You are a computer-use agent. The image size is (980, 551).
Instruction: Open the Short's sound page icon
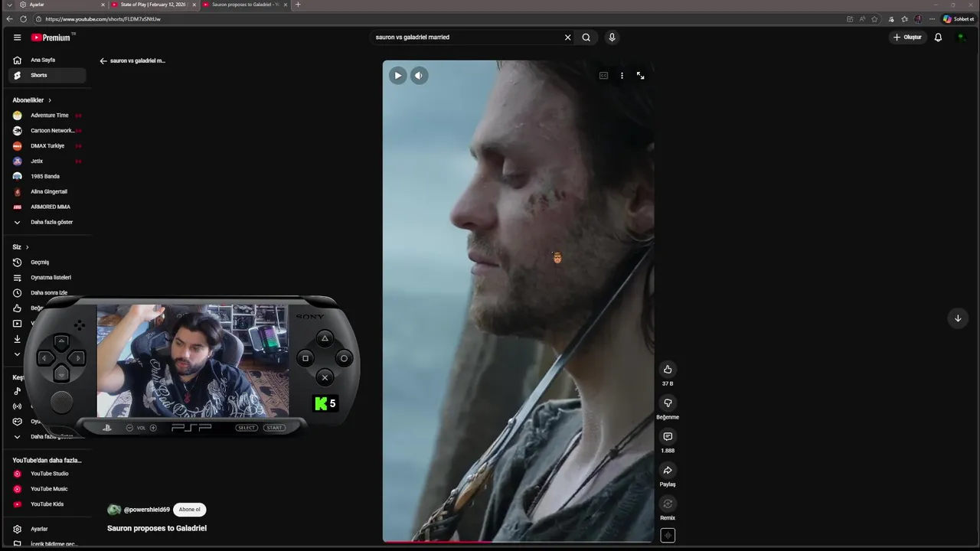668,536
